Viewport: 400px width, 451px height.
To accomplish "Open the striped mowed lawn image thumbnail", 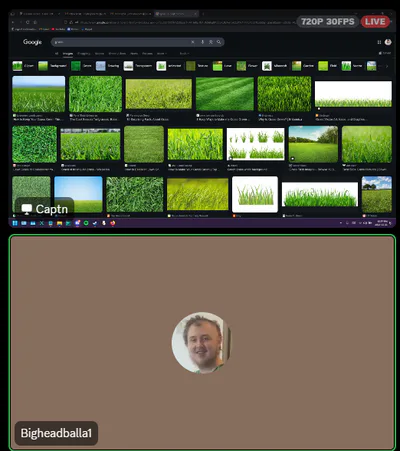I will (225, 94).
